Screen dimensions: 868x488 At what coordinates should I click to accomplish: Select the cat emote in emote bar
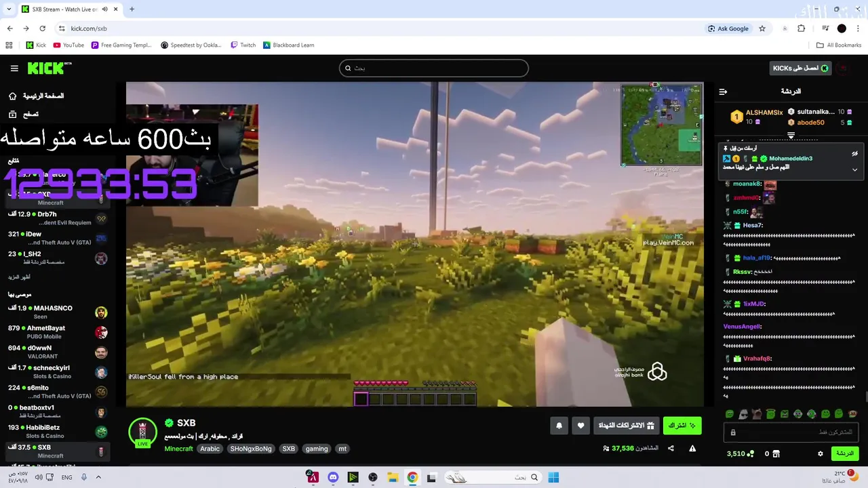click(x=757, y=414)
